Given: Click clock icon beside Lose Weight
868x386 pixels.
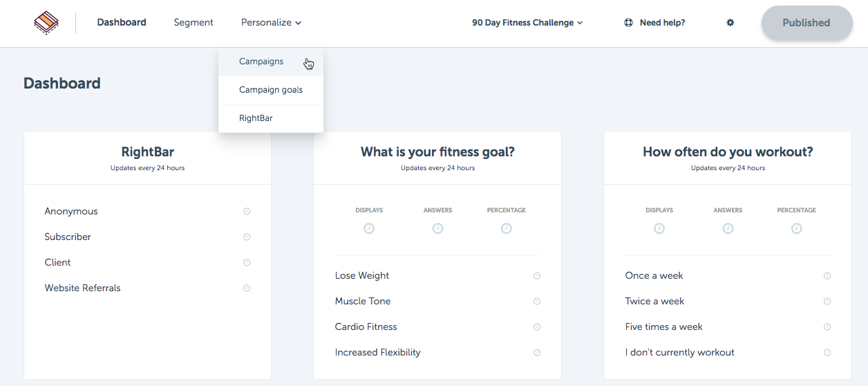Looking at the screenshot, I should pyautogui.click(x=537, y=276).
